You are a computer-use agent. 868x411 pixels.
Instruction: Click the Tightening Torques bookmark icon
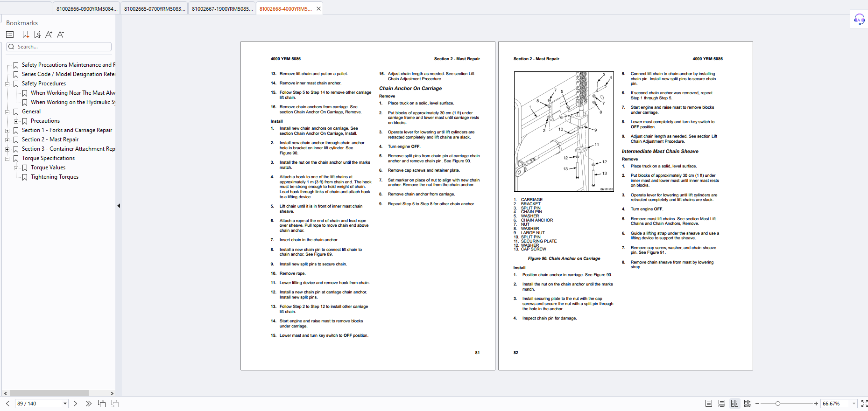click(25, 177)
